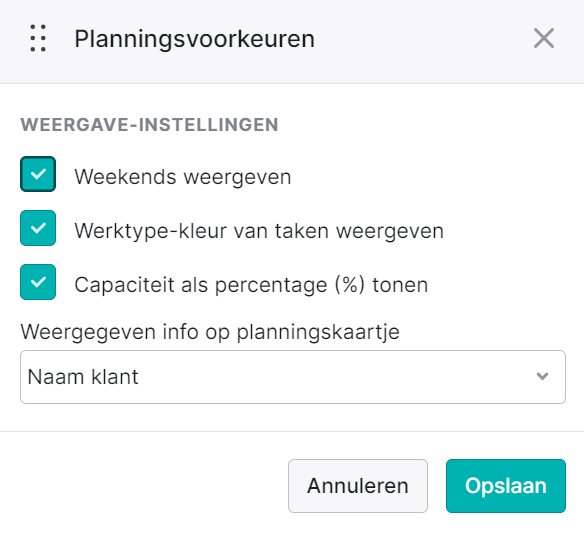Click the 'Naam klant' selected value text
This screenshot has height=535, width=584.
coord(83,377)
